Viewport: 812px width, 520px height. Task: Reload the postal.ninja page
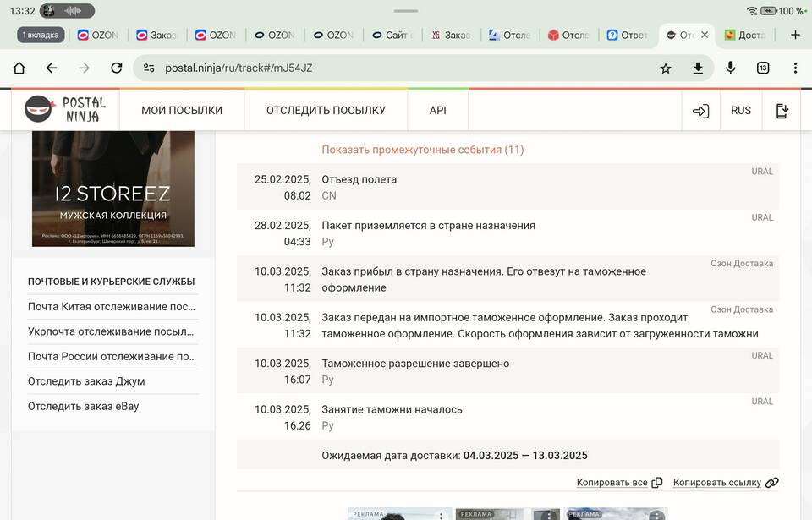click(x=117, y=68)
